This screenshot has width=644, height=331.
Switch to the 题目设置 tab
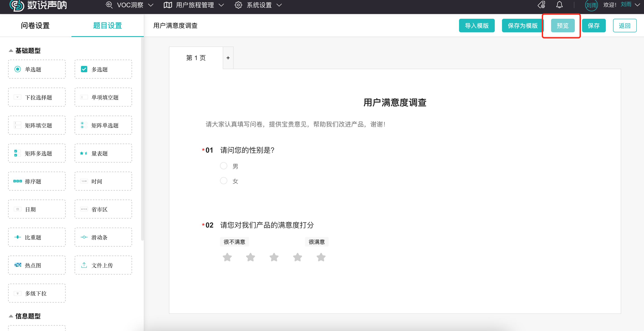coord(107,26)
